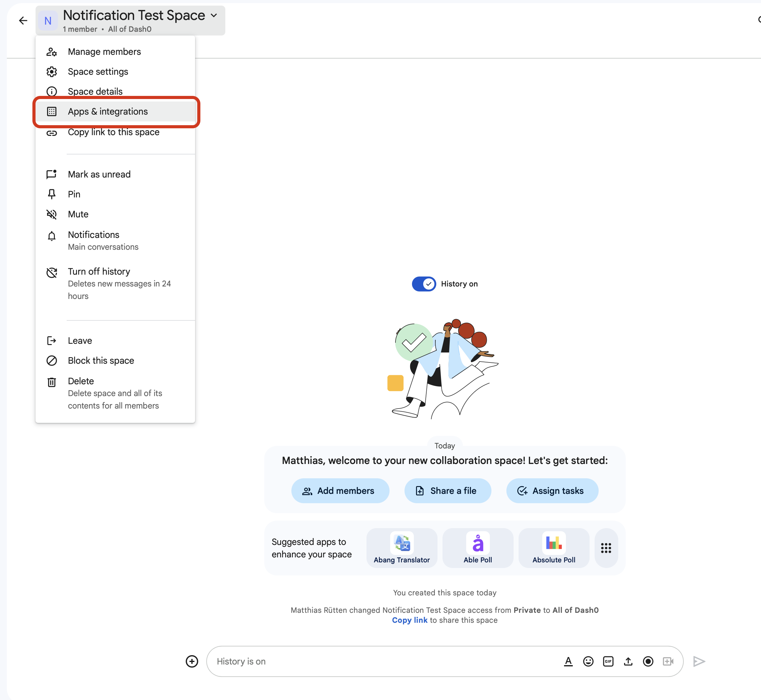Open the text formatting options icon
Screen dimensions: 761x700
coord(568,661)
